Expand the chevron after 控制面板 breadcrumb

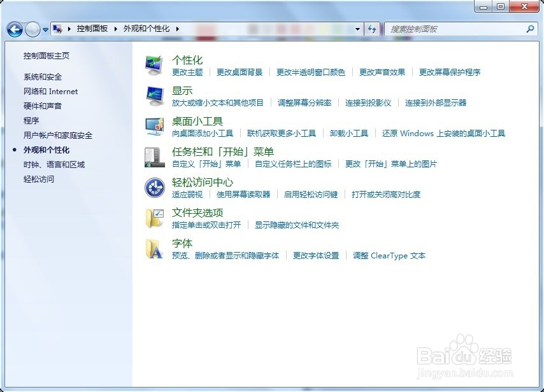tap(117, 29)
